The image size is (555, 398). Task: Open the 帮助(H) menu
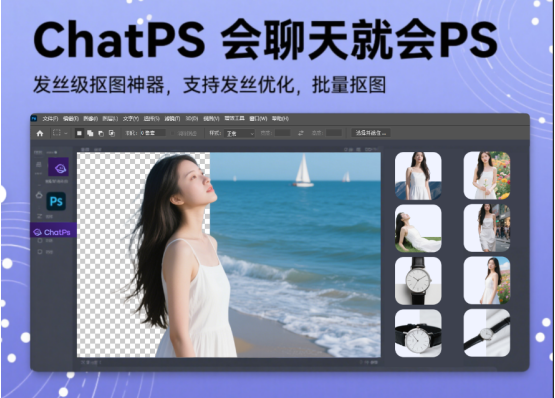[x=280, y=119]
